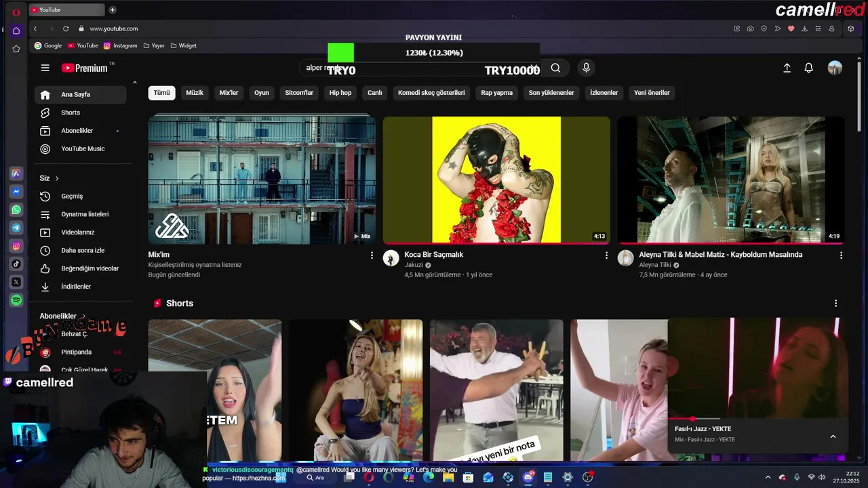Open the notifications bell
Screen dimensions: 868x488
coord(808,68)
